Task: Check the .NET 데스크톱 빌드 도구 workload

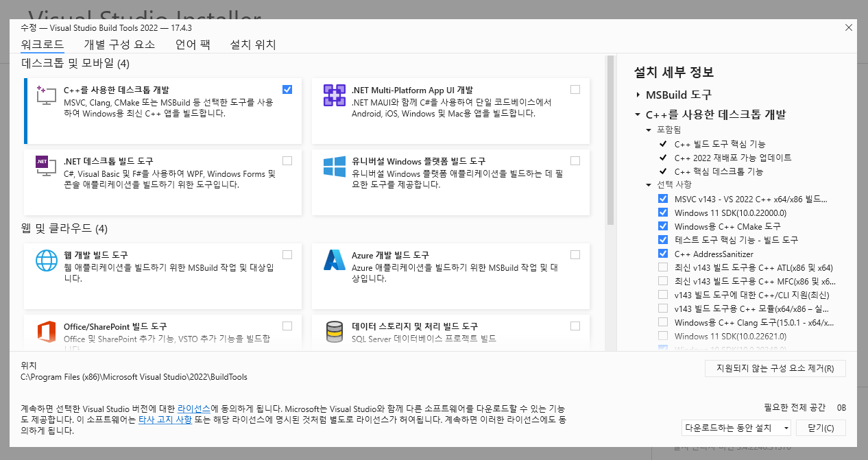Action: 287,160
